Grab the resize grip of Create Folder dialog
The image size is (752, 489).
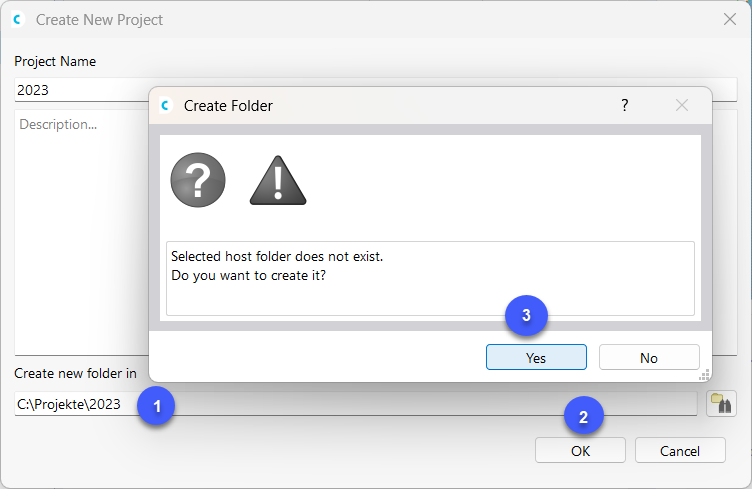tap(704, 375)
